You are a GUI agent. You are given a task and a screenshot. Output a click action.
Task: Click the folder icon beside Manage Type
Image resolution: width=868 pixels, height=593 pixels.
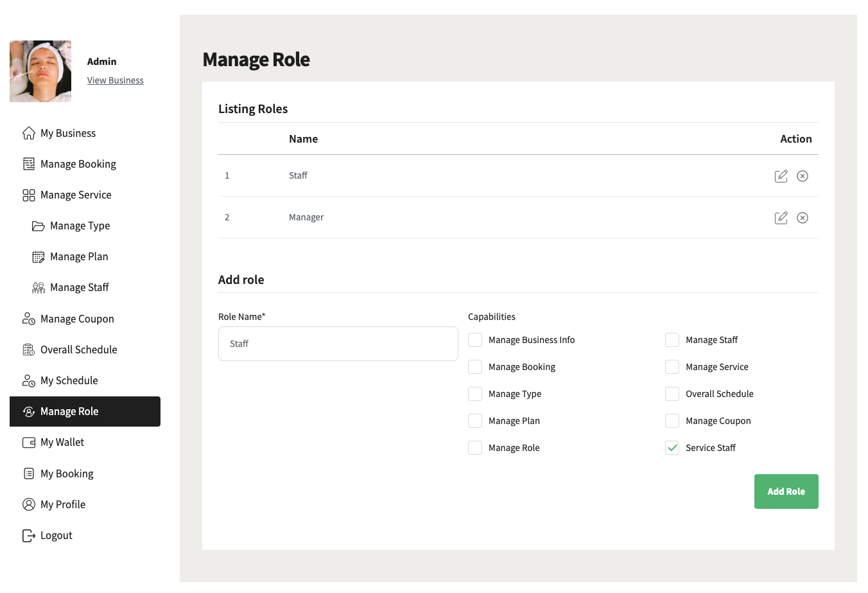click(x=39, y=226)
